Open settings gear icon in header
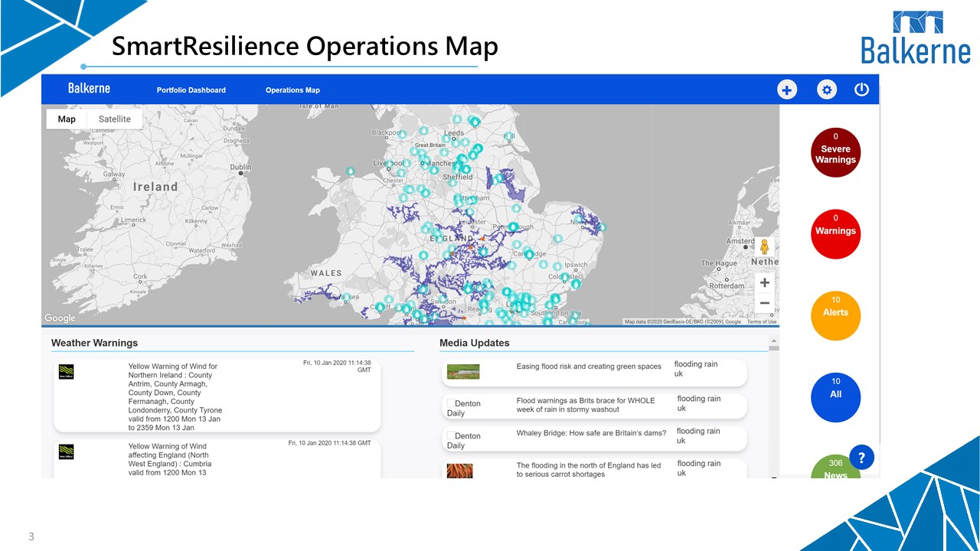 (826, 90)
